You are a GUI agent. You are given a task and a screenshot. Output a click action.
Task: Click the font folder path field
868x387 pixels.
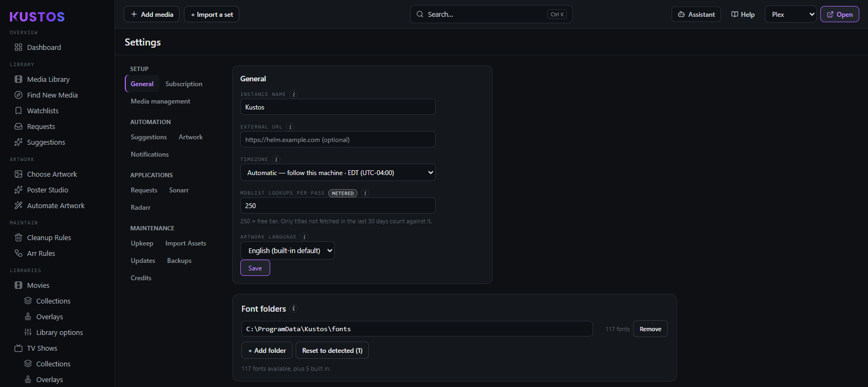(x=417, y=329)
